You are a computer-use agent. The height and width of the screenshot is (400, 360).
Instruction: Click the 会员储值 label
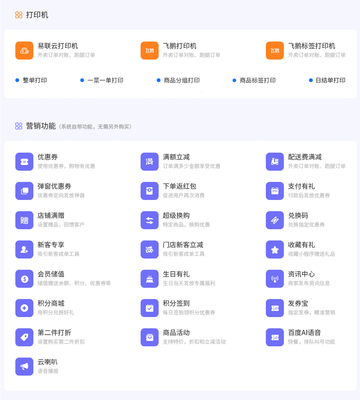point(51,274)
